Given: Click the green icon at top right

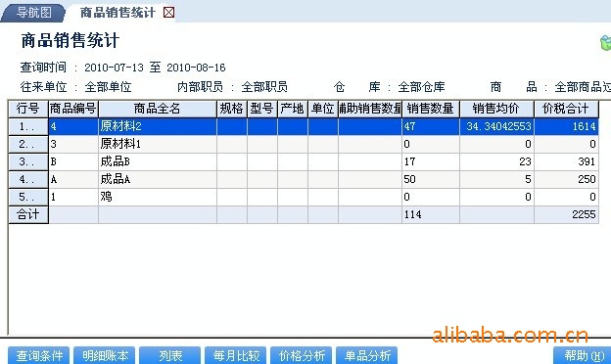Looking at the screenshot, I should pyautogui.click(x=605, y=42).
